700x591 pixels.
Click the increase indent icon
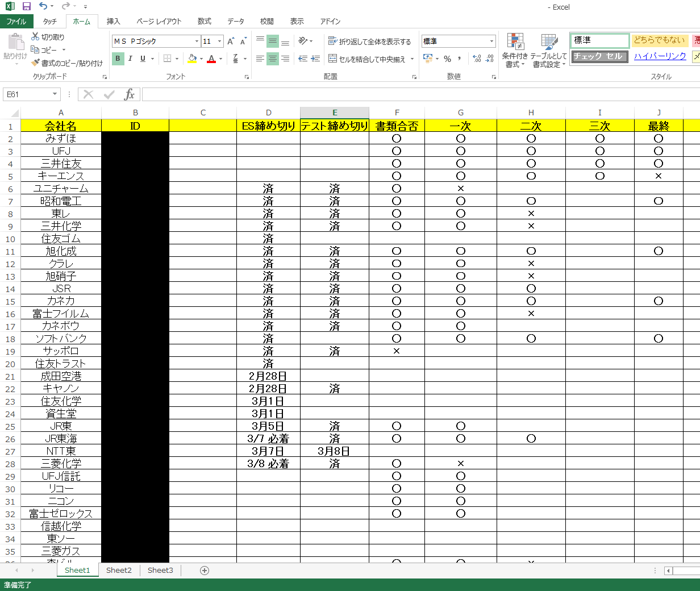[316, 59]
